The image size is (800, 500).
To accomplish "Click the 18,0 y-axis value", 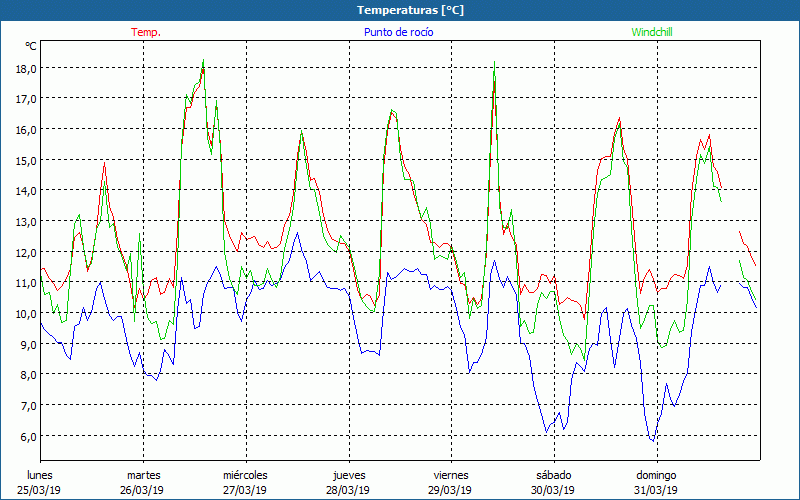I will tap(26, 68).
